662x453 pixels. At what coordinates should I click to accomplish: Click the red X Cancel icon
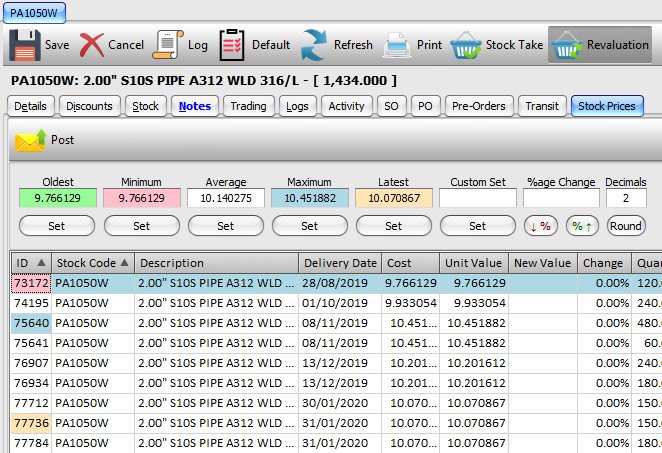(92, 45)
